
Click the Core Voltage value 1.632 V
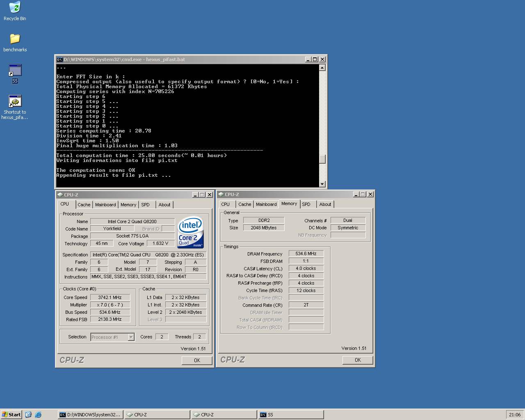pyautogui.click(x=161, y=243)
